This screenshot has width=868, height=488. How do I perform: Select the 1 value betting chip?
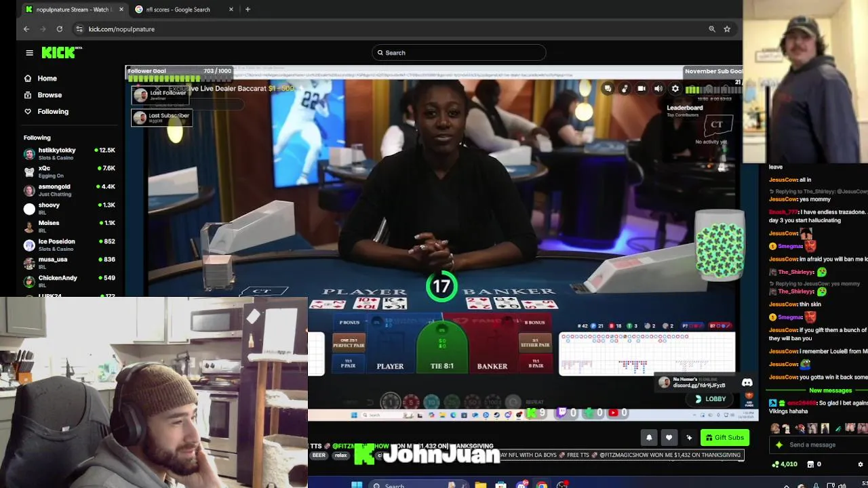pyautogui.click(x=390, y=402)
